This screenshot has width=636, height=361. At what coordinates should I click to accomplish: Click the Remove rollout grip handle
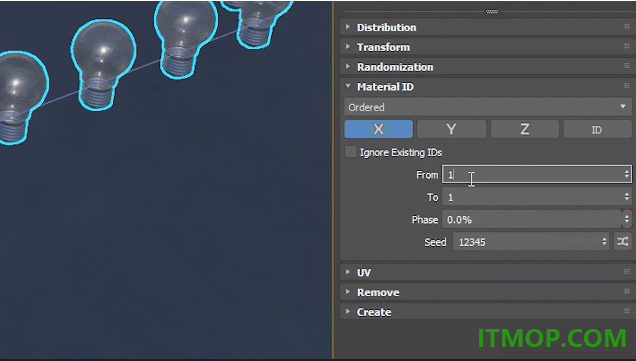(x=627, y=291)
